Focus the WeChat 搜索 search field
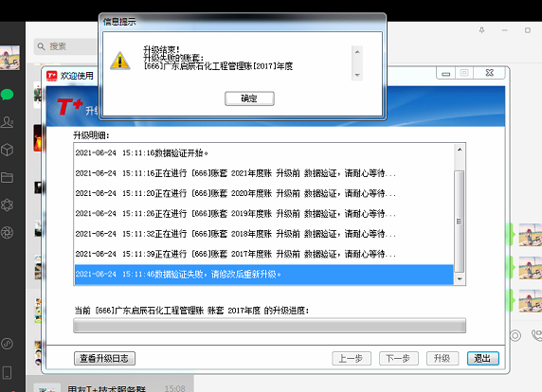 point(65,46)
